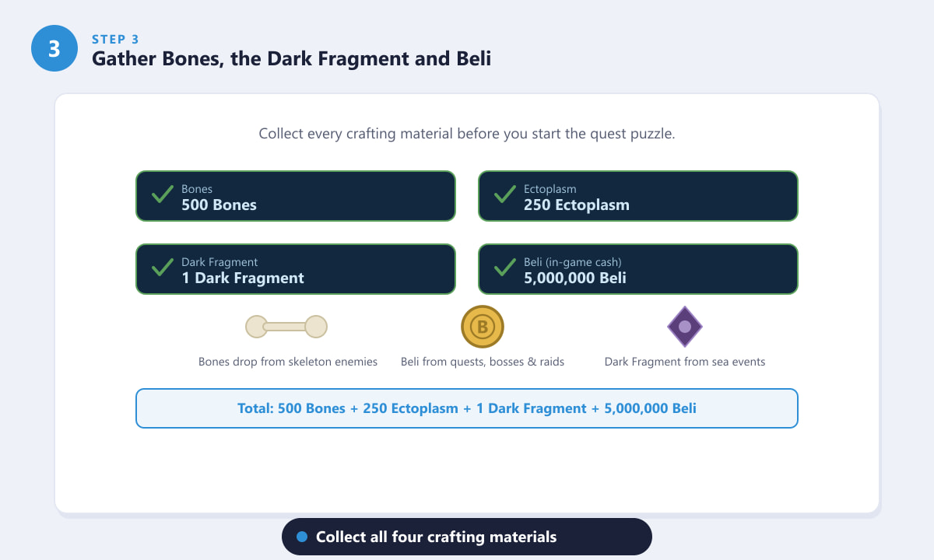Select the 1 Dark Fragment material card

296,269
